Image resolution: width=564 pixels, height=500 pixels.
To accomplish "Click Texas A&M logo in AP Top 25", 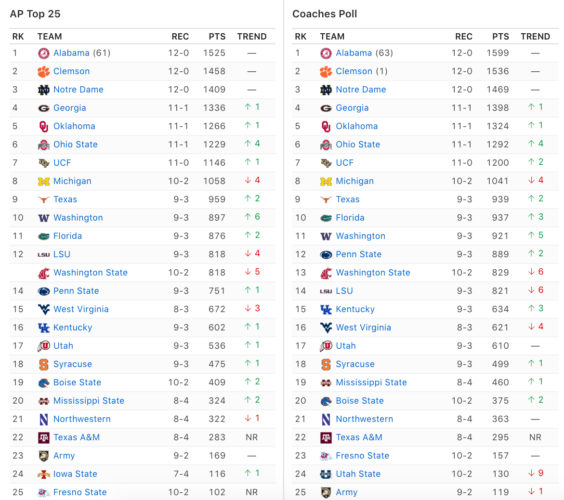I will click(x=44, y=437).
